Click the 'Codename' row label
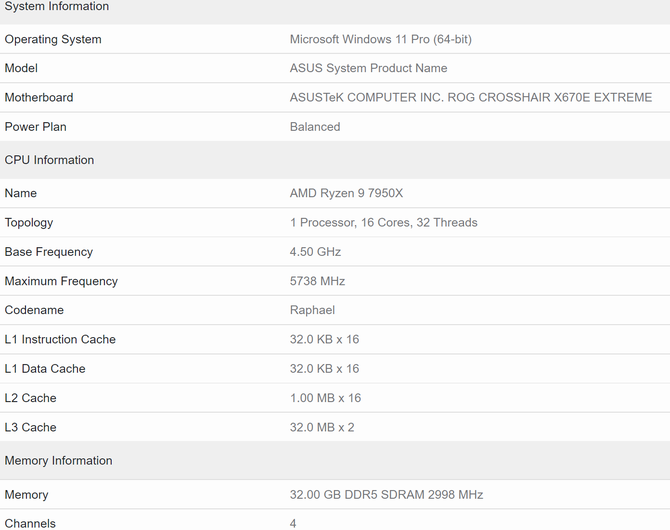 click(34, 310)
